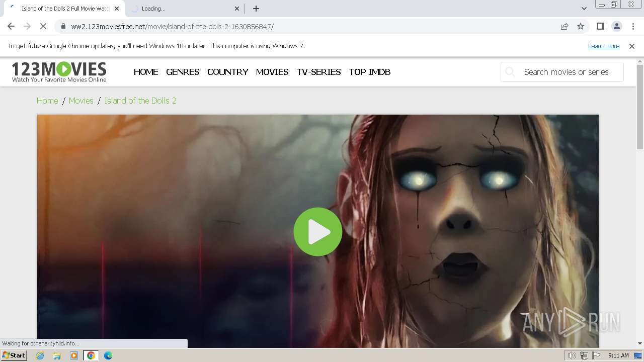This screenshot has width=644, height=362.
Task: Open a new browser tab
Action: click(256, 9)
